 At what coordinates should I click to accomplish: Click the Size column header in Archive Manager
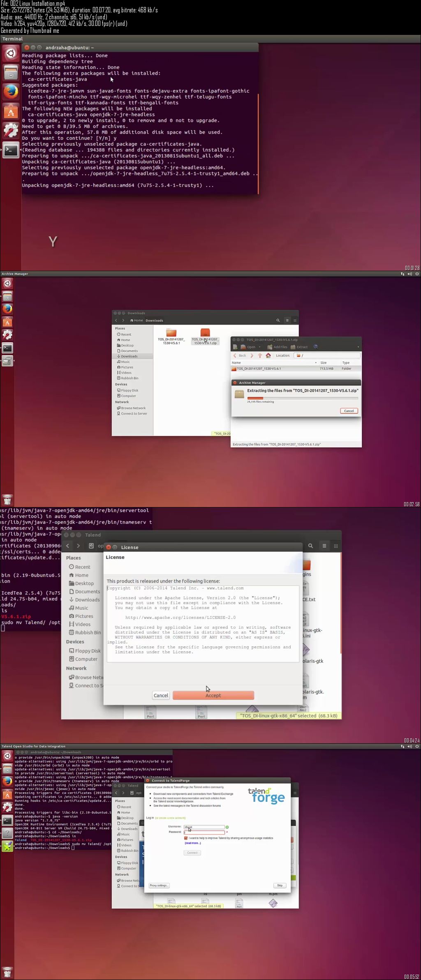[x=329, y=363]
